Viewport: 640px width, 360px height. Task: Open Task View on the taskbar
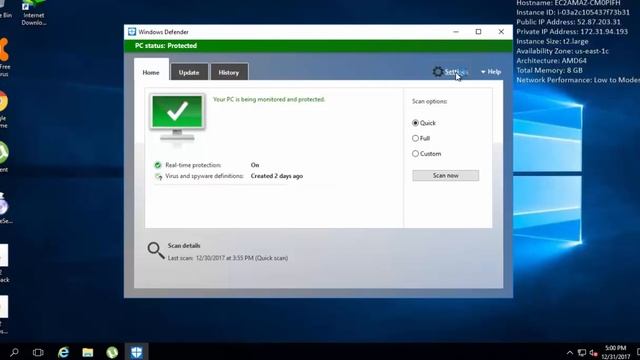[38, 352]
